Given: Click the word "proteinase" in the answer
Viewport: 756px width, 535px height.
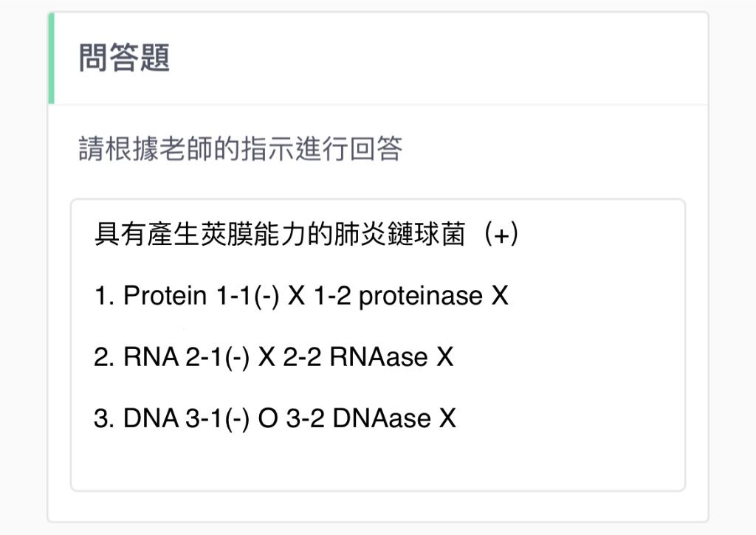Looking at the screenshot, I should [420, 297].
